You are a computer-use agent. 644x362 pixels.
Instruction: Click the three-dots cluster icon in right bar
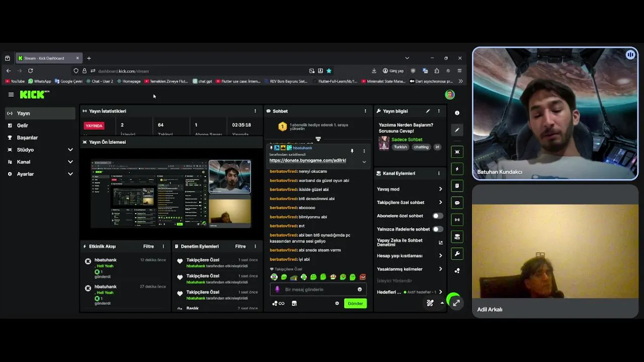click(x=457, y=270)
